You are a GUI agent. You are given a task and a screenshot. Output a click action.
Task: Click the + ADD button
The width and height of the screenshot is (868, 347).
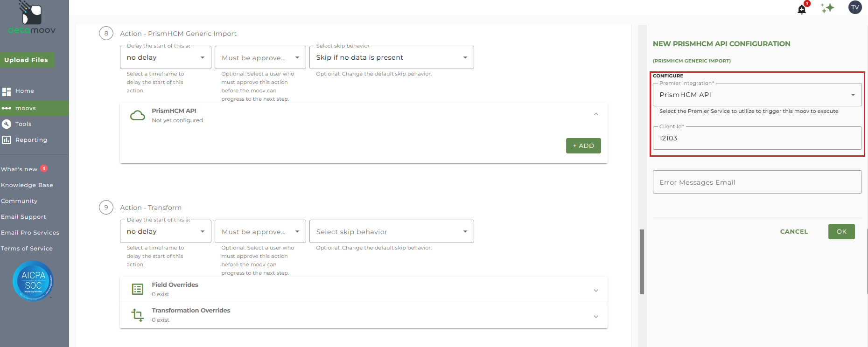point(583,146)
